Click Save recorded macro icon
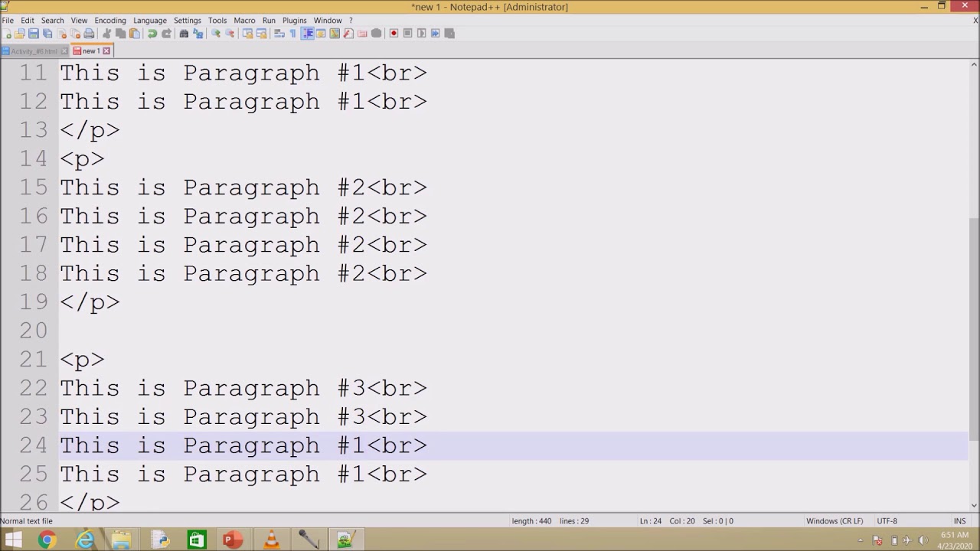This screenshot has width=980, height=551. [449, 34]
